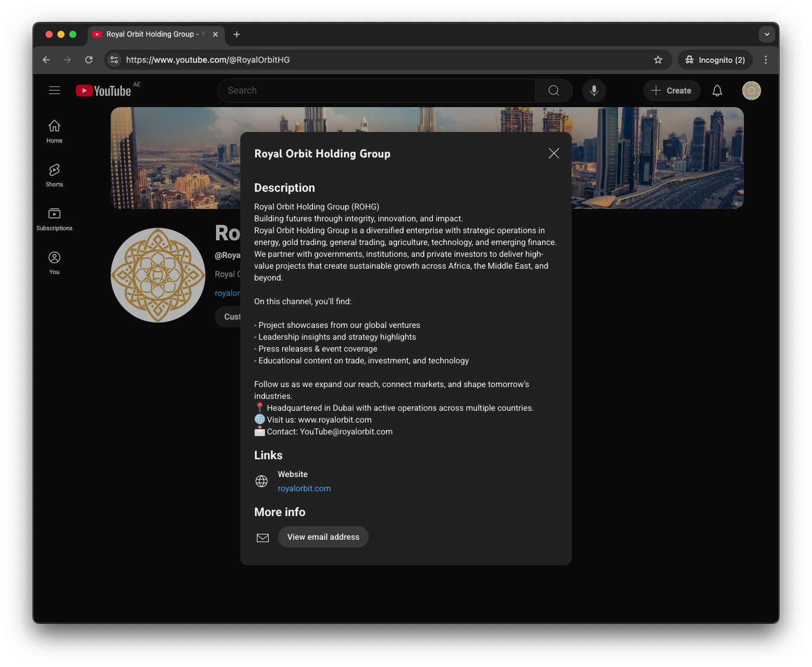Screen dimensions: 812x667
Task: Click 'Educational content on trade' line
Action: pyautogui.click(x=362, y=360)
